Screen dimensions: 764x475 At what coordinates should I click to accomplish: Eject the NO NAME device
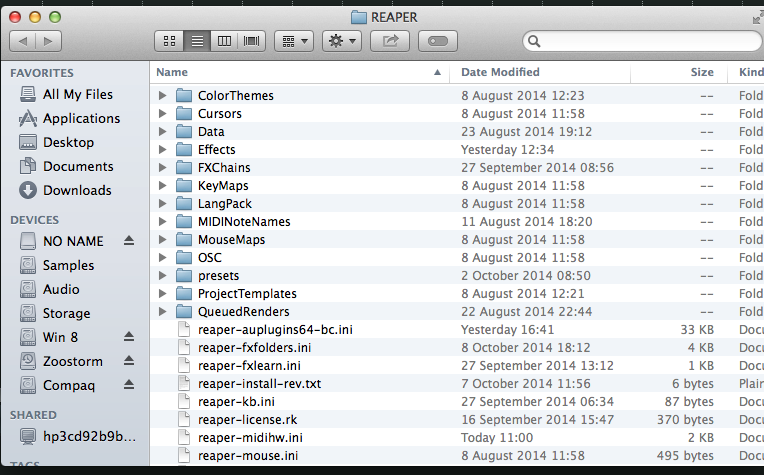click(129, 241)
